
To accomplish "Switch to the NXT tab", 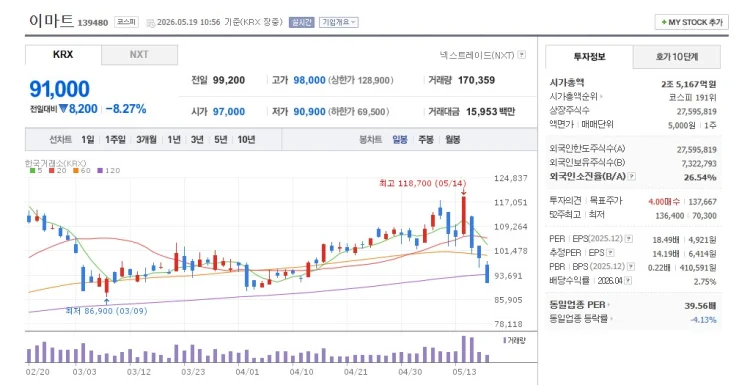I will 139,55.
